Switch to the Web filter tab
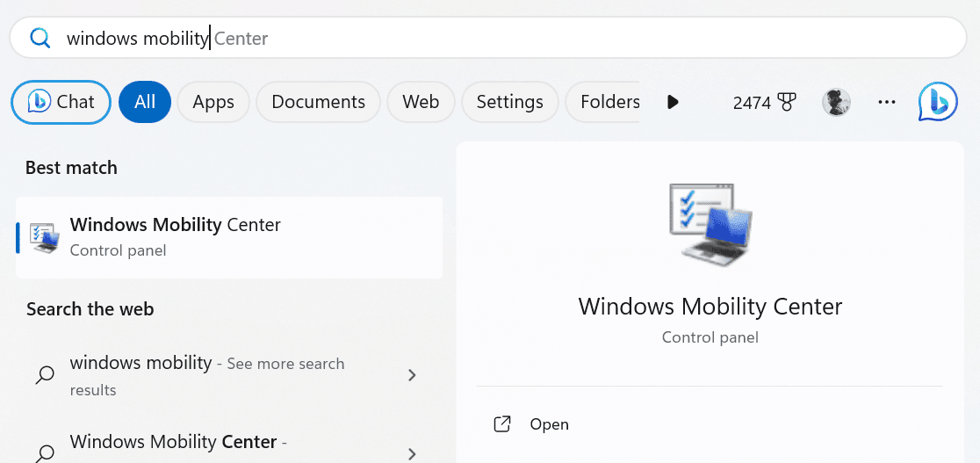 click(x=421, y=101)
